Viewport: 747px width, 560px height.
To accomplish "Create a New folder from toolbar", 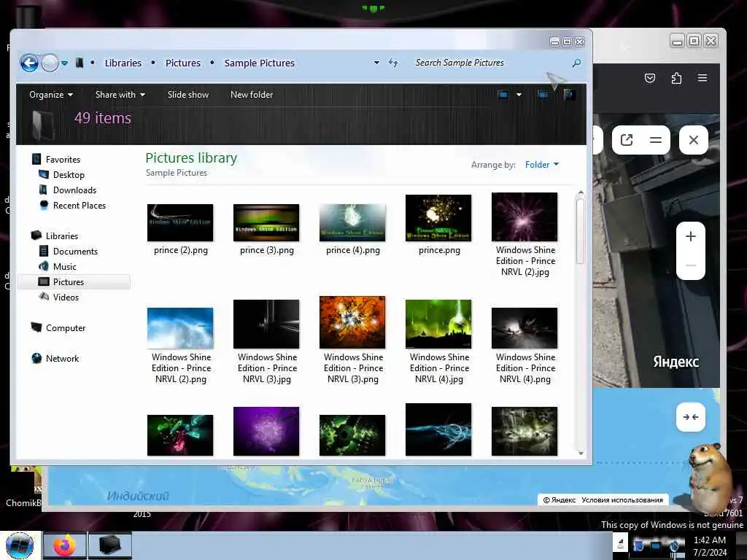I will pos(252,94).
